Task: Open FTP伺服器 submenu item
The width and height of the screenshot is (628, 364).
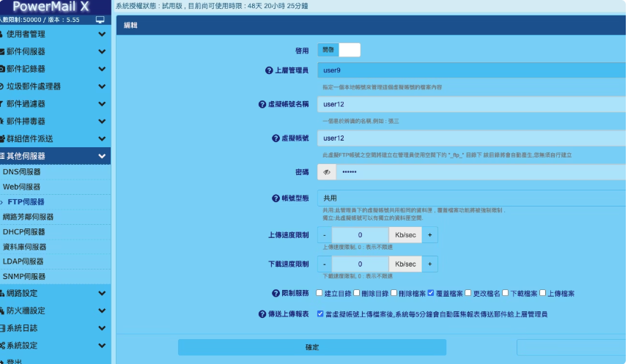Action: 55,202
